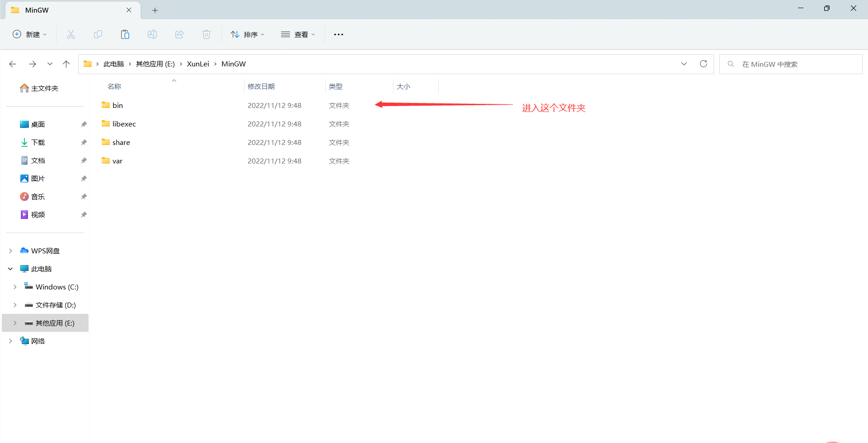Click the Paste clipboard icon
The width and height of the screenshot is (868, 443).
125,34
